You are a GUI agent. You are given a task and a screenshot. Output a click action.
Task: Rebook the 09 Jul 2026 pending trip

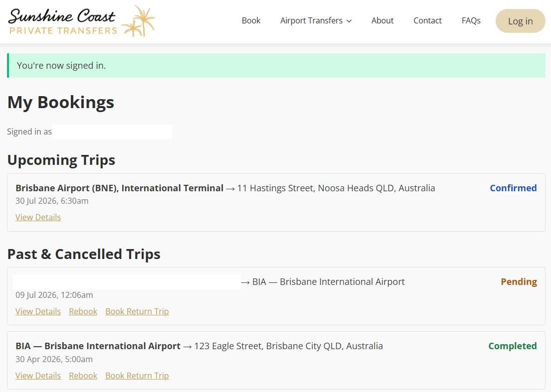click(83, 311)
